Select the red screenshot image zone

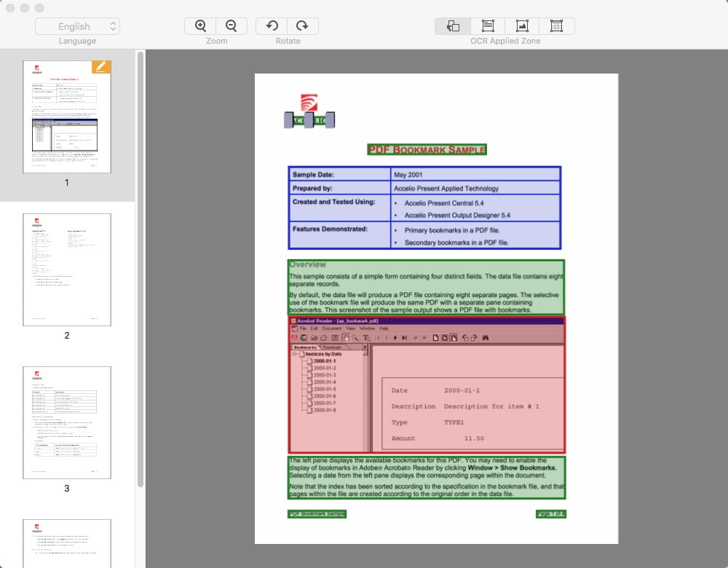(x=425, y=386)
